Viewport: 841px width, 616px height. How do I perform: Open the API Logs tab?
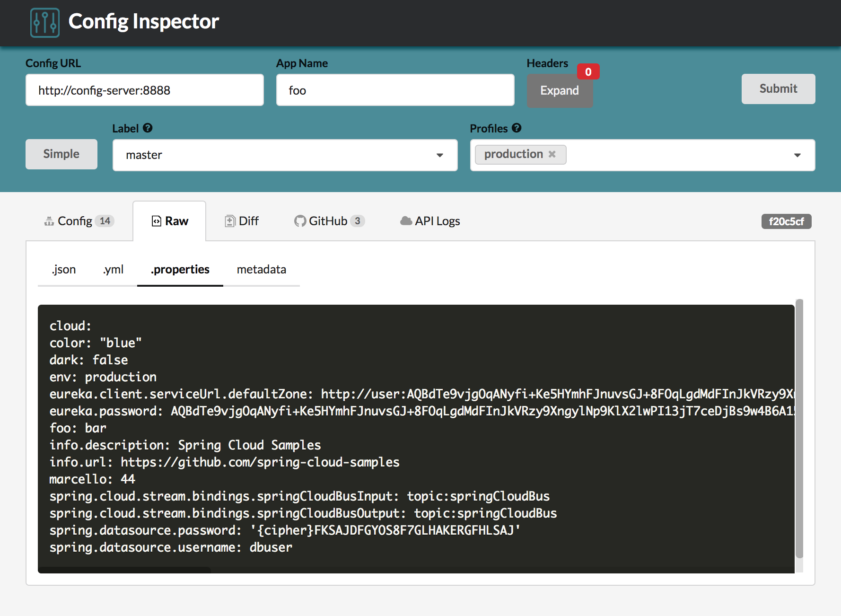430,221
